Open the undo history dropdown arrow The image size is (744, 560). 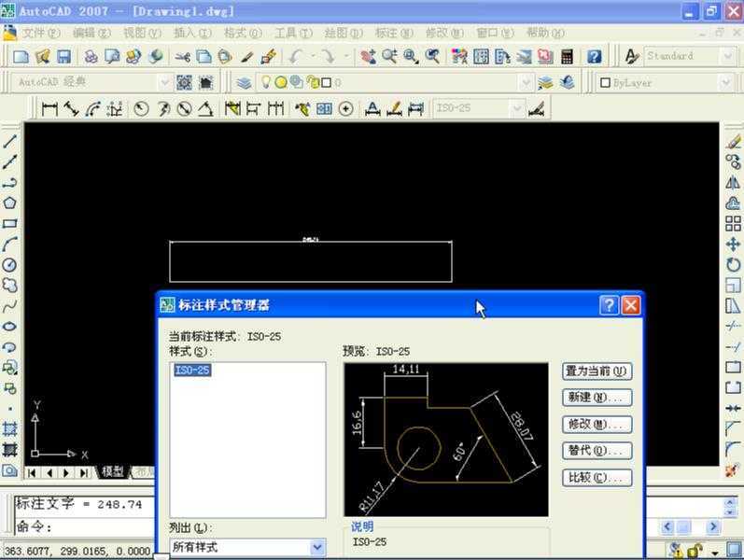[313, 57]
